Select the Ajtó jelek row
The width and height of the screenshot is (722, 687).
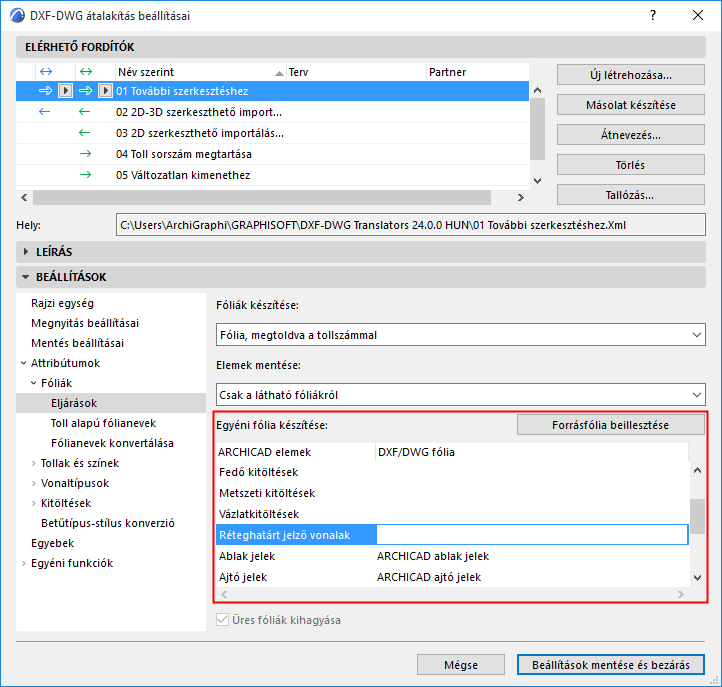452,577
